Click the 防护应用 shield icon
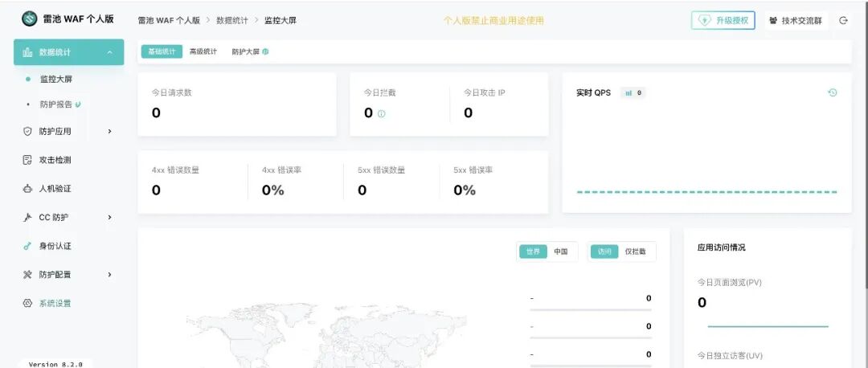This screenshot has width=868, height=368. pos(27,131)
